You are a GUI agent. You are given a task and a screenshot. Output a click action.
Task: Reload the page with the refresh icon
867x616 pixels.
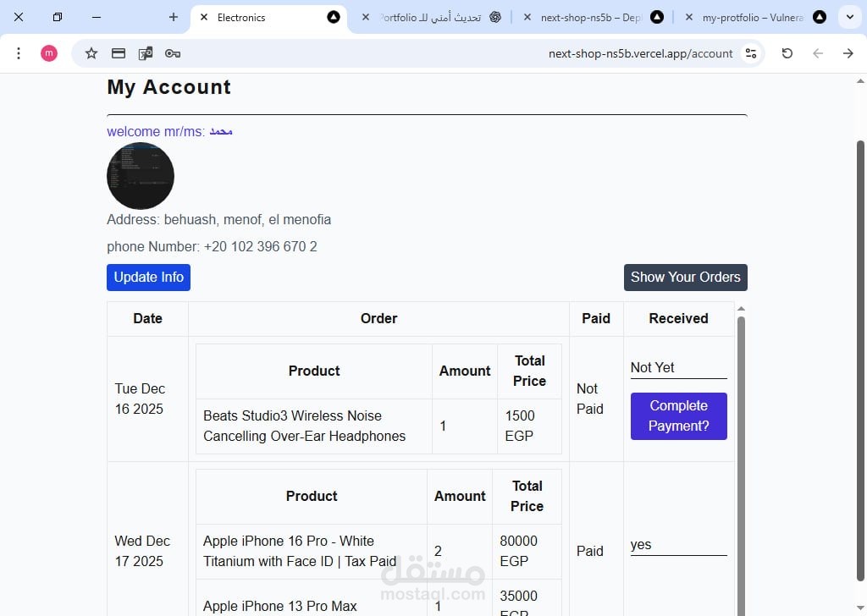click(787, 53)
